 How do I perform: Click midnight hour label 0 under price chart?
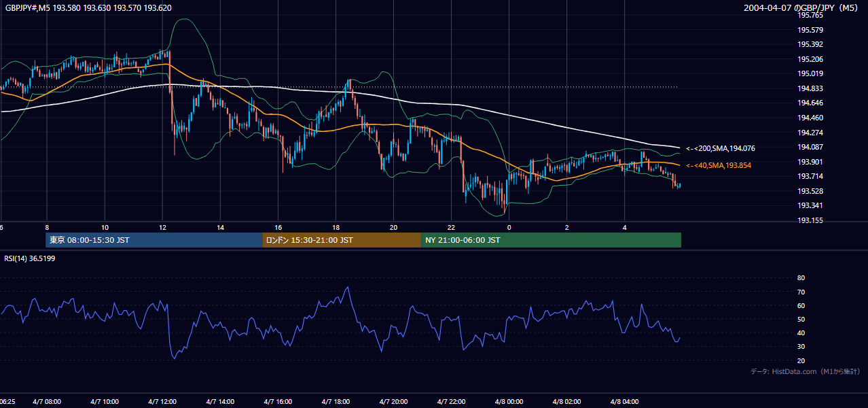coord(509,227)
